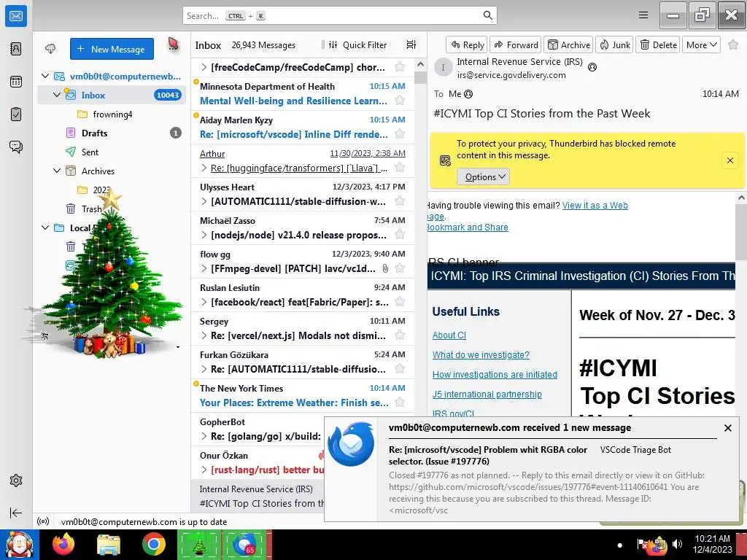Star the open IRS message in the header
747x560 pixels.
pos(733,44)
